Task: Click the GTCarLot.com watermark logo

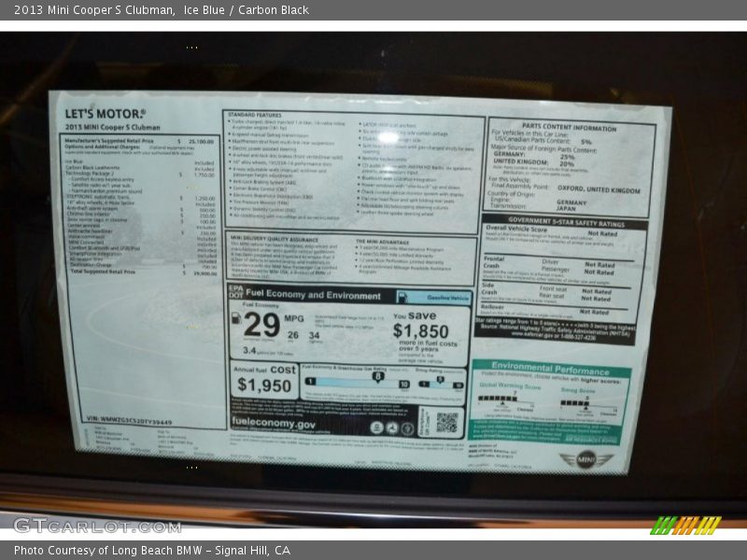Action: tap(96, 525)
